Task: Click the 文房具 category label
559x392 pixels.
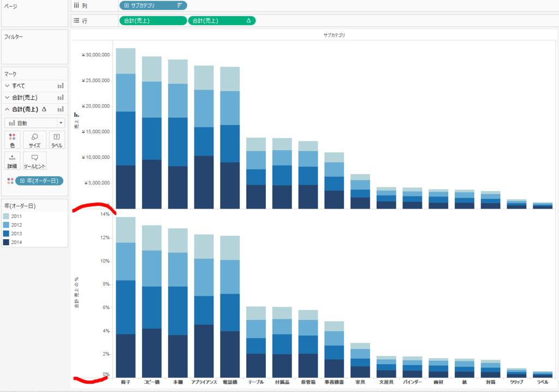Action: pos(386,382)
